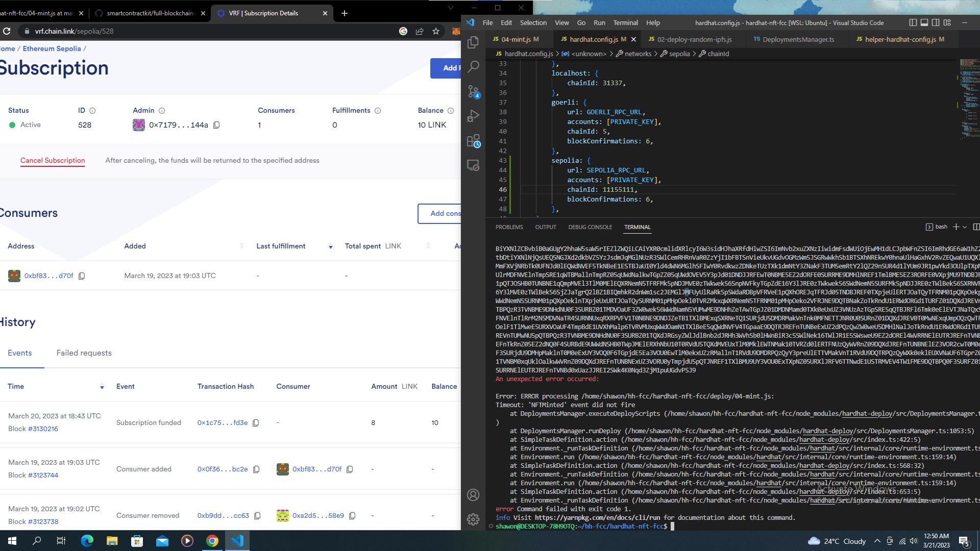
Task: Open the VS Code Explorer view
Action: click(473, 42)
